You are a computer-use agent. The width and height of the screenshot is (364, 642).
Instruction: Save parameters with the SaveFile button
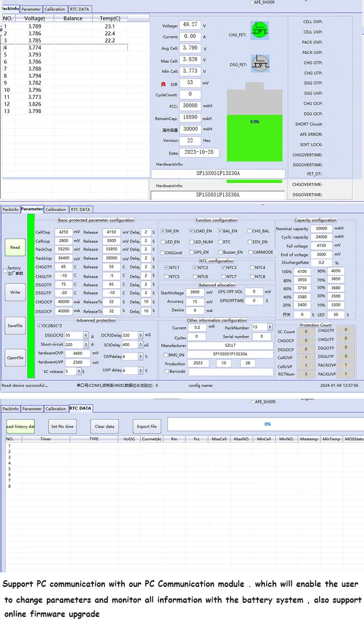pyautogui.click(x=15, y=326)
